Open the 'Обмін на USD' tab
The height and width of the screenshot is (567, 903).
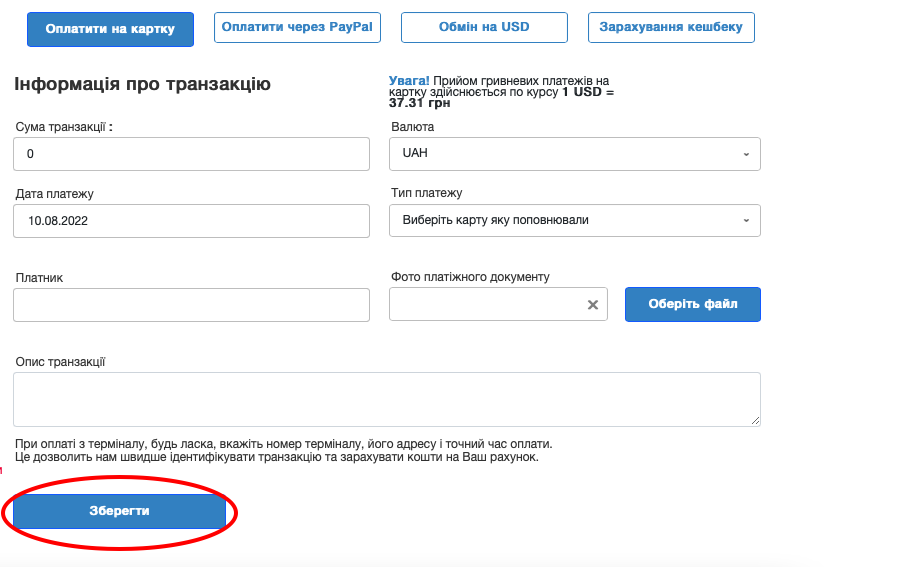(x=484, y=27)
